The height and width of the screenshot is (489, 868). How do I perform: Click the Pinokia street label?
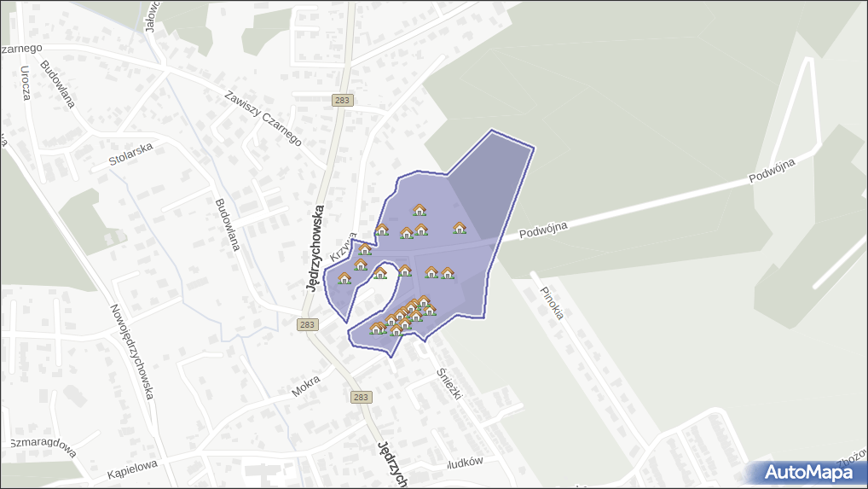point(552,302)
